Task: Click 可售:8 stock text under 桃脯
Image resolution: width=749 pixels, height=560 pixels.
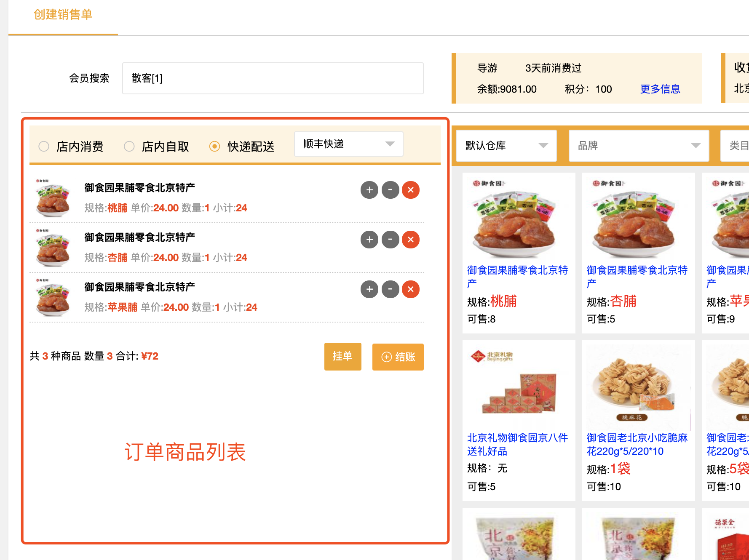Action: (x=481, y=319)
